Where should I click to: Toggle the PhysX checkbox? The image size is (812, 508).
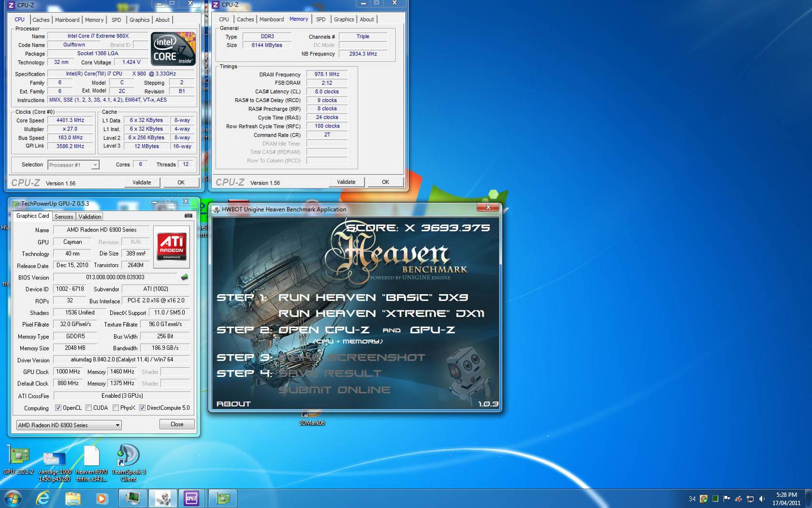click(116, 407)
